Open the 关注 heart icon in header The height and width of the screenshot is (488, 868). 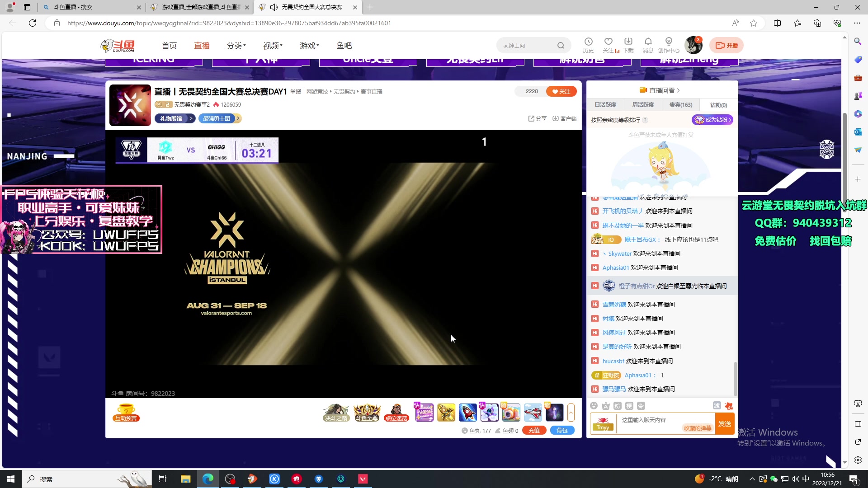click(x=609, y=45)
